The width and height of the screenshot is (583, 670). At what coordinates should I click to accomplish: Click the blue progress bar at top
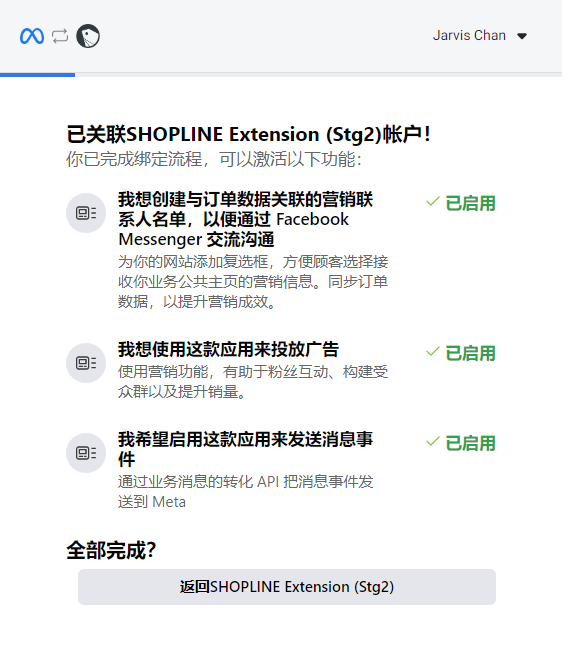coord(38,75)
